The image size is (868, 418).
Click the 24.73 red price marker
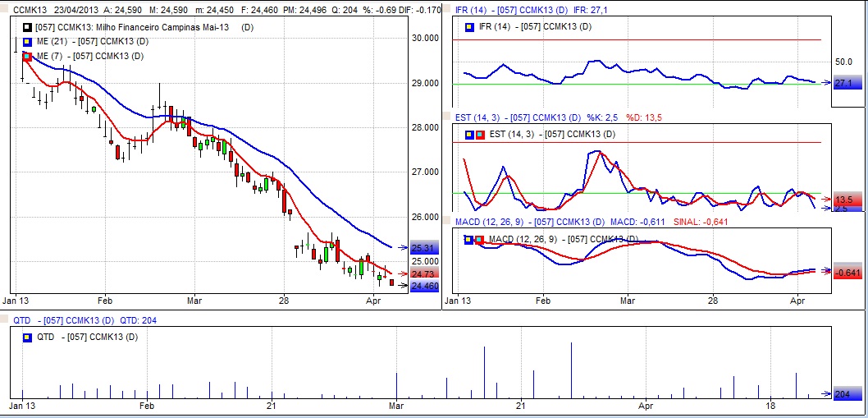pyautogui.click(x=425, y=273)
